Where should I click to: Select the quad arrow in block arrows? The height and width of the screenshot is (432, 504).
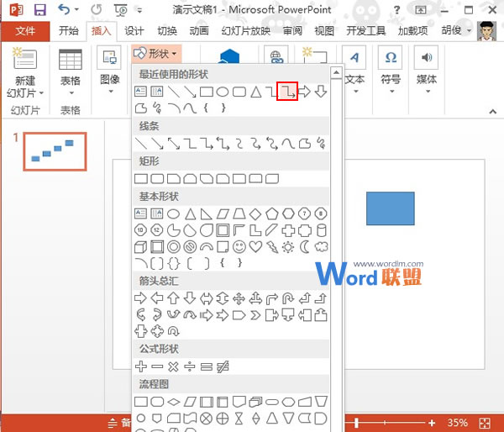coord(239,298)
